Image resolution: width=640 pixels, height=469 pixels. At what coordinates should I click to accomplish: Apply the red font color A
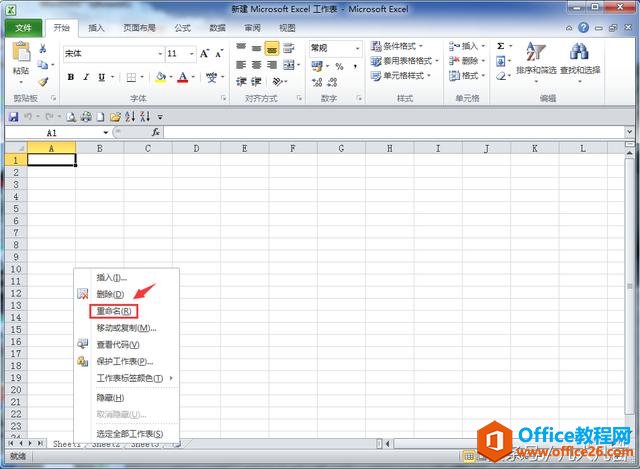click(183, 77)
